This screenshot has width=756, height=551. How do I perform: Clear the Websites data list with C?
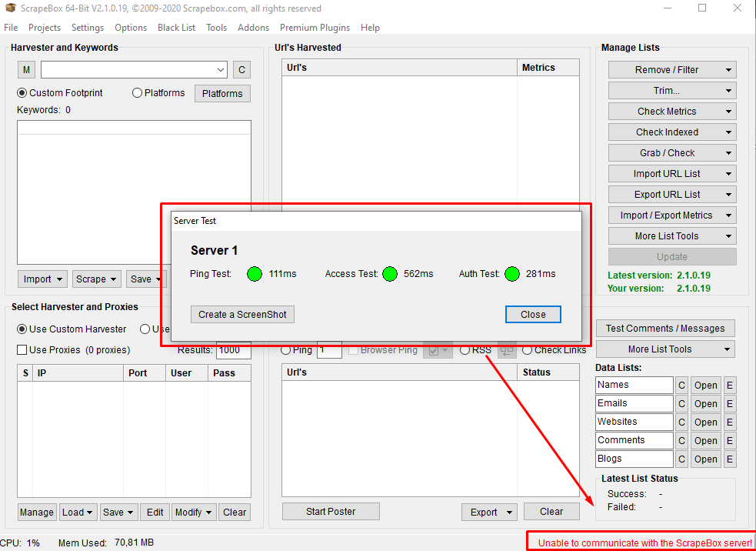pyautogui.click(x=681, y=422)
